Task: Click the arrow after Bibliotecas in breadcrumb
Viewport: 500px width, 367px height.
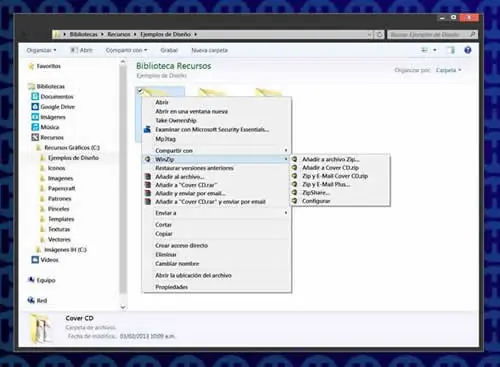Action: (x=103, y=34)
